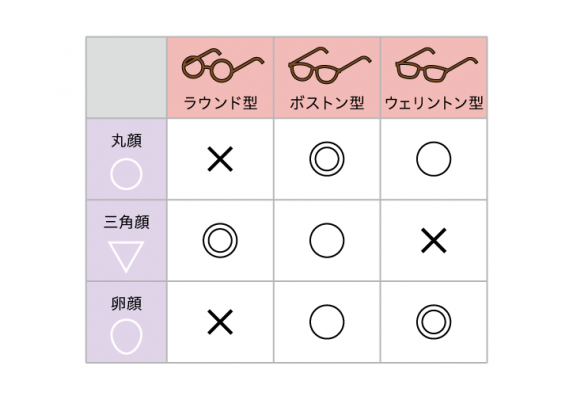Image resolution: width=573 pixels, height=400 pixels.
Task: Click the Wellington-style glasses icon
Action: pyautogui.click(x=436, y=65)
